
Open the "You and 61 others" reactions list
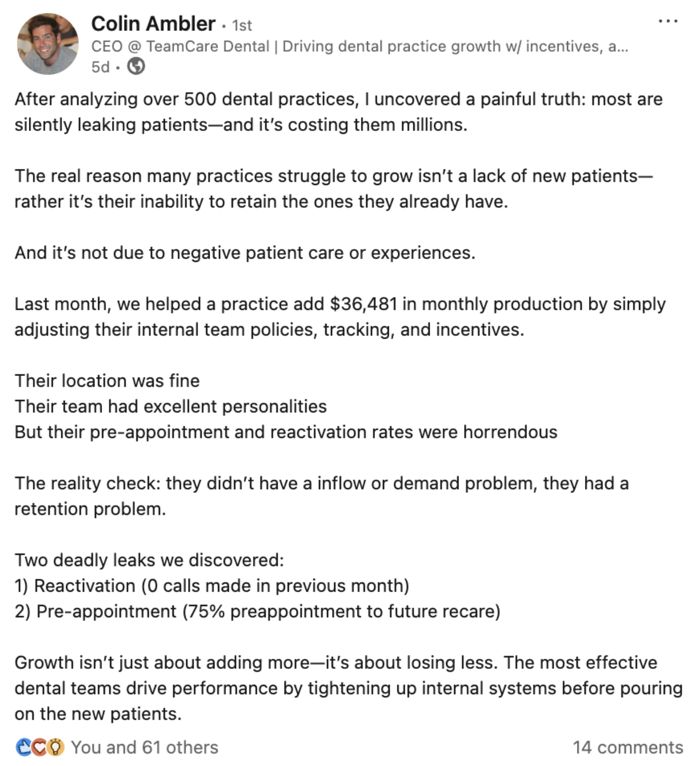144,747
